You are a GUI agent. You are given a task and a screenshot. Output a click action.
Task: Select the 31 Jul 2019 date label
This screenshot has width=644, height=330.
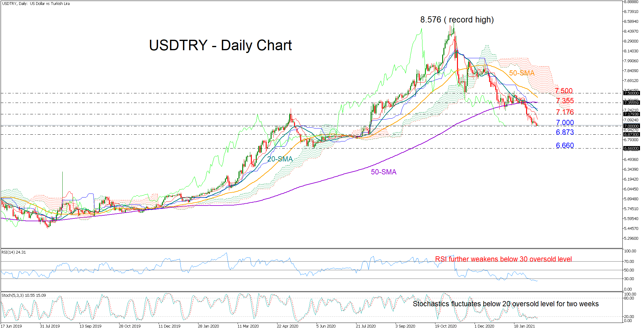tap(50, 326)
